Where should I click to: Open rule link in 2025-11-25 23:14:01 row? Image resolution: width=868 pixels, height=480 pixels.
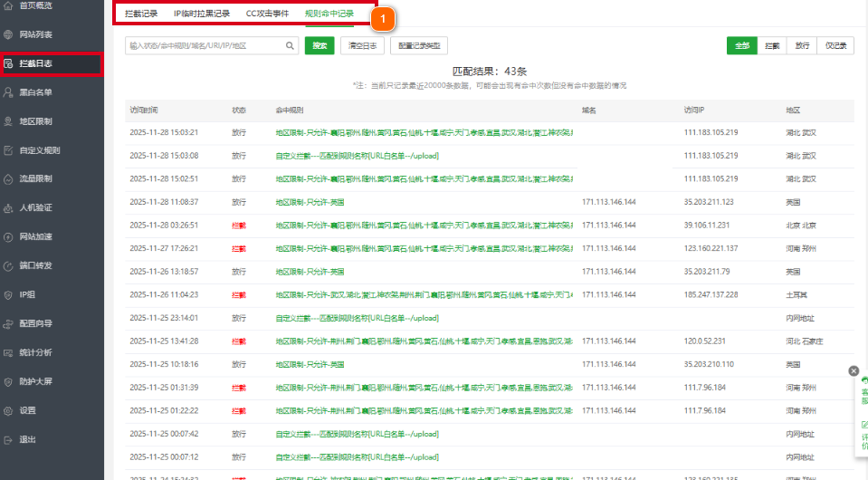point(357,318)
